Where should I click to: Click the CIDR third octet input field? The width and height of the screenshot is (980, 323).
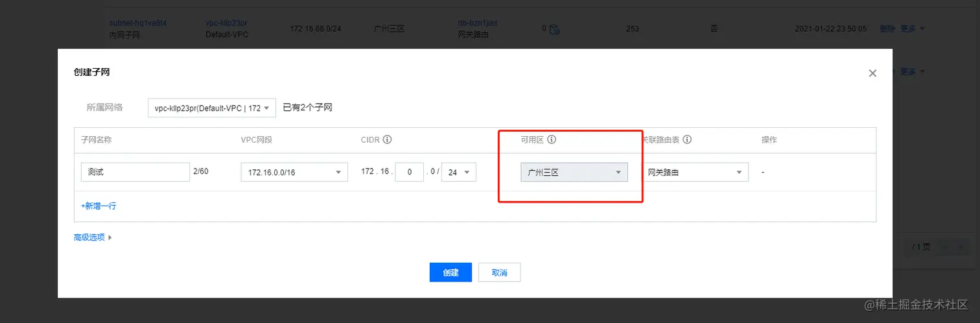tap(409, 173)
